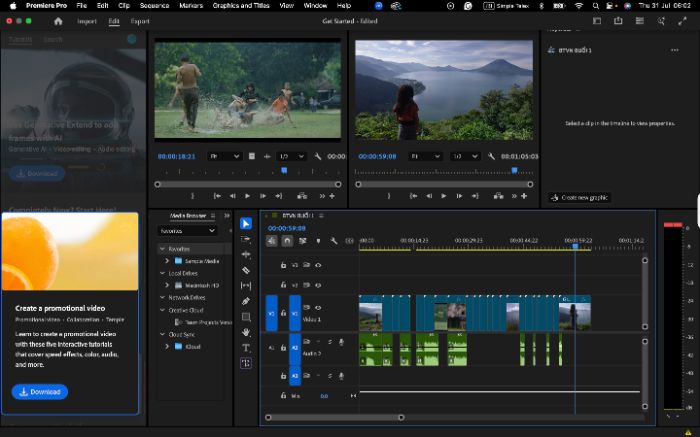Viewport: 700px width, 437px height.
Task: Click the blue Download button
Action: [x=40, y=391]
